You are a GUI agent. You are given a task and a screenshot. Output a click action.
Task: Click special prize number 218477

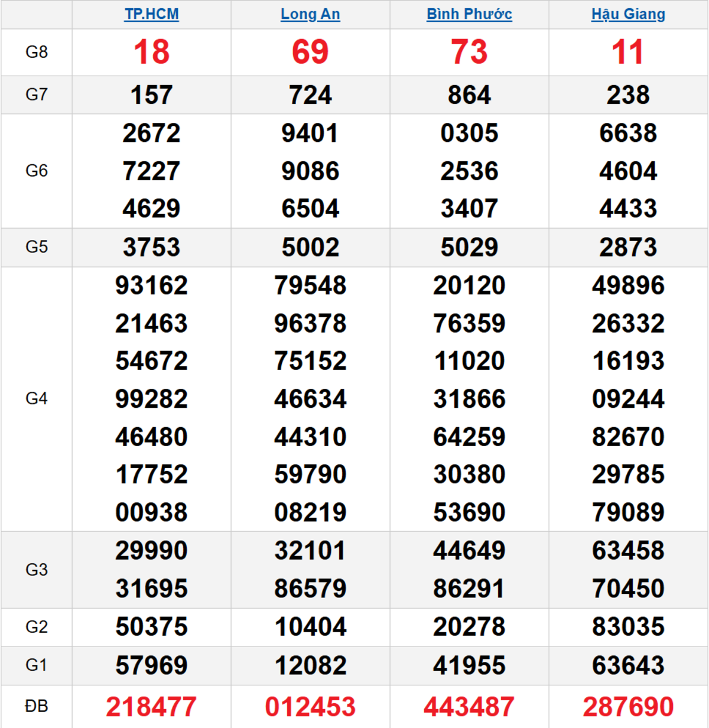(x=151, y=707)
